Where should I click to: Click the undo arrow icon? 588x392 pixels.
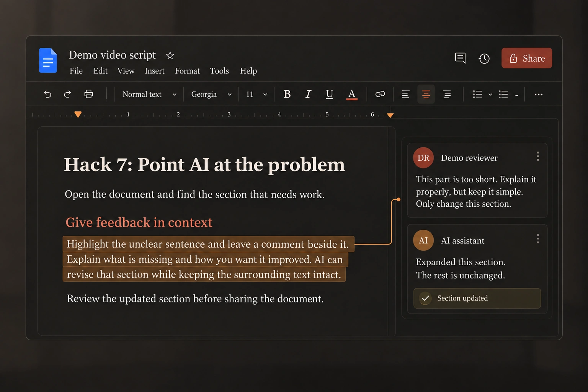pos(47,94)
